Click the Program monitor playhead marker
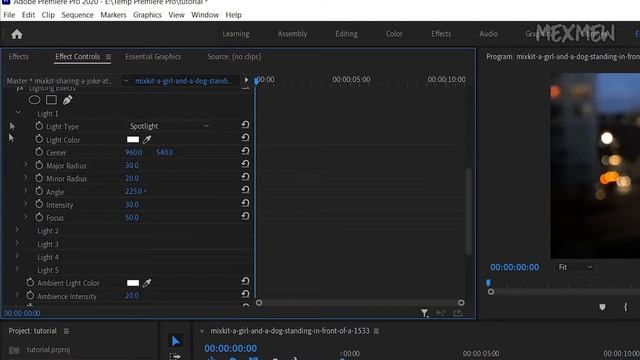The width and height of the screenshot is (640, 360). tap(488, 283)
